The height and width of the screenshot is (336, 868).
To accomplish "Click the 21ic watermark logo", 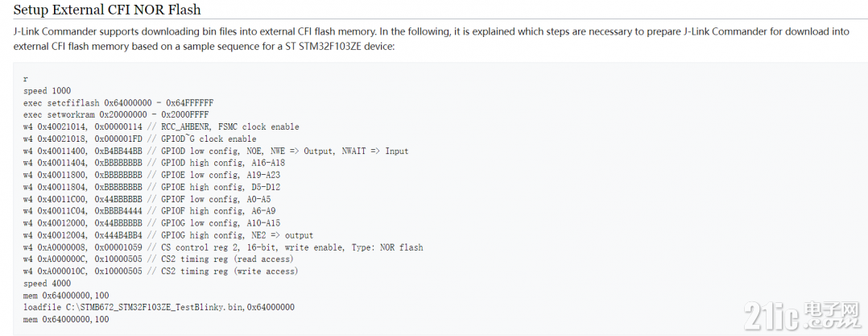I will [x=803, y=316].
